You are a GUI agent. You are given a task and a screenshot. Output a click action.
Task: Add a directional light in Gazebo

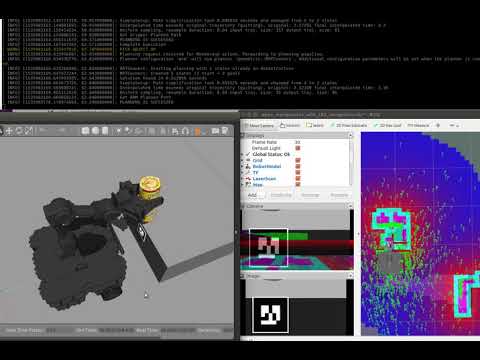coord(138,131)
